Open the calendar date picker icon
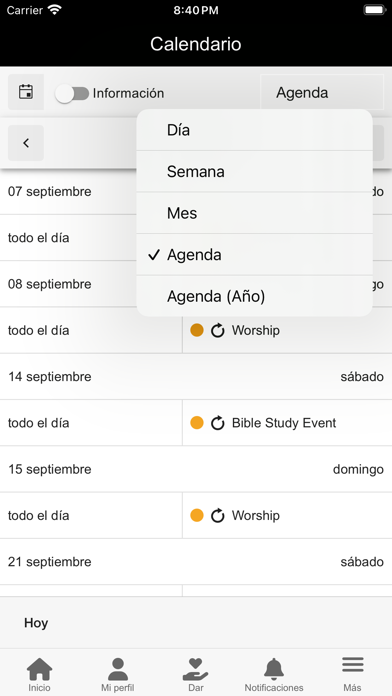Screen dimensions: 392x696 coord(26,92)
